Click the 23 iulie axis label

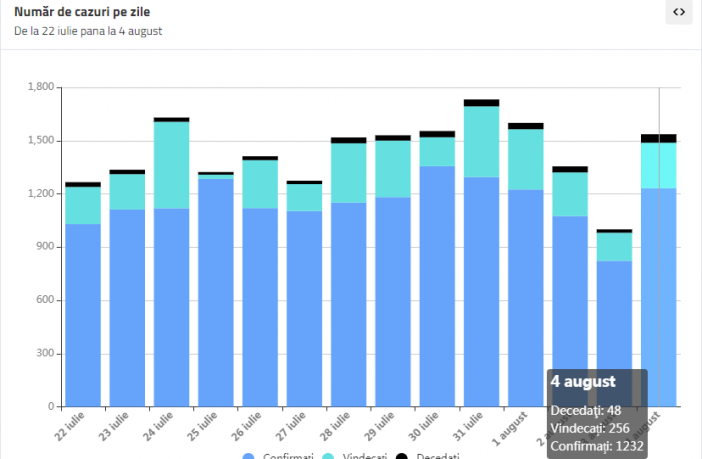pos(118,423)
